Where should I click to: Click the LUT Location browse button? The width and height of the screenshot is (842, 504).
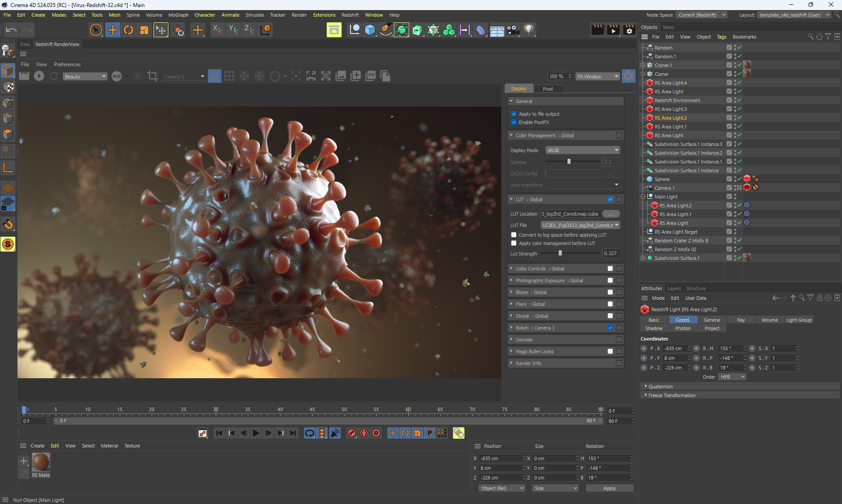610,214
